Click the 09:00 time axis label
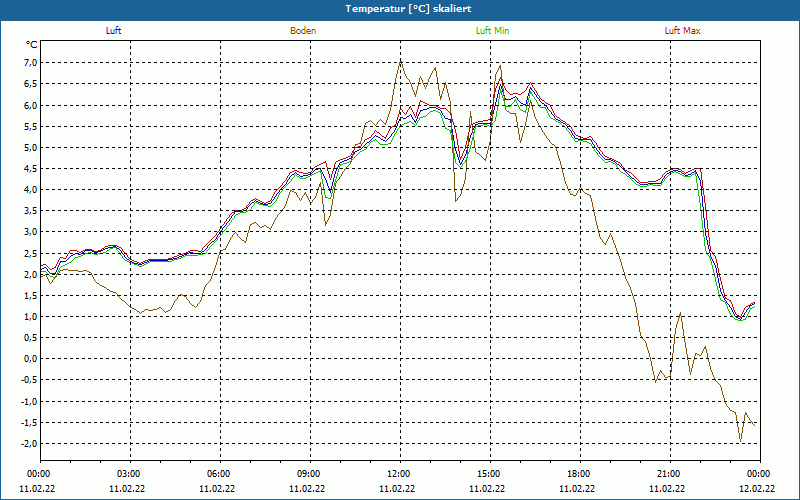The width and height of the screenshot is (800, 500). pyautogui.click(x=308, y=474)
